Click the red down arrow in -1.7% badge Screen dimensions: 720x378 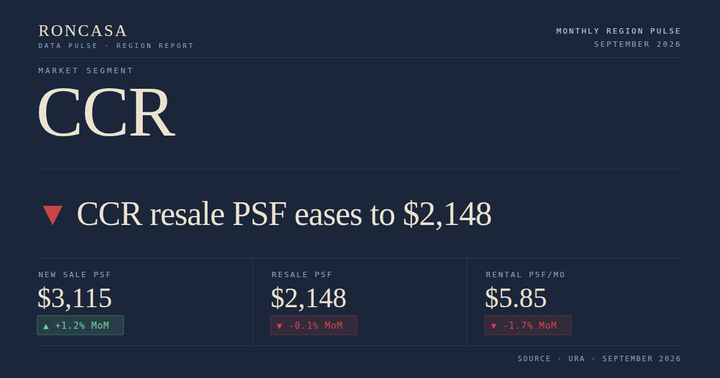494,326
